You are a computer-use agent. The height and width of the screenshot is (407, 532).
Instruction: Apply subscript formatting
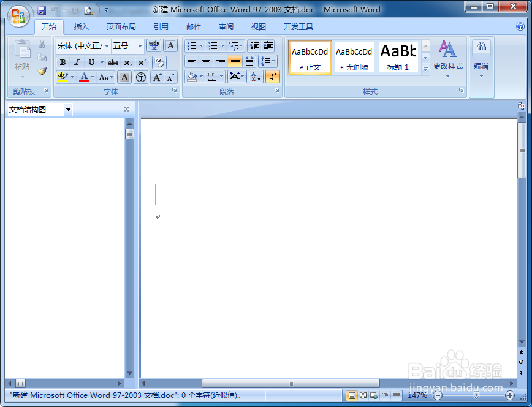[127, 63]
